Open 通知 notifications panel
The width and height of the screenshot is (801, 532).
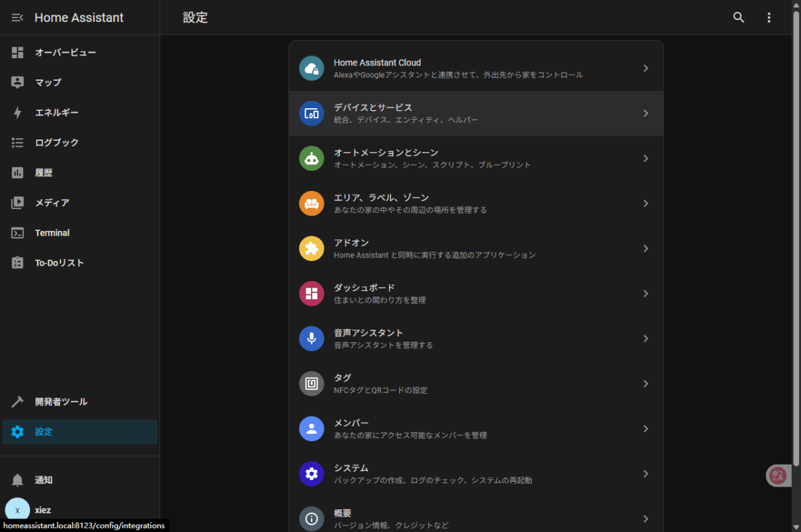[x=80, y=480]
